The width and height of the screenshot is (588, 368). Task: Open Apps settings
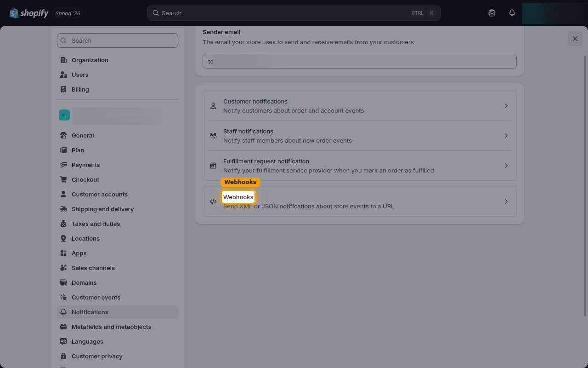point(118,253)
